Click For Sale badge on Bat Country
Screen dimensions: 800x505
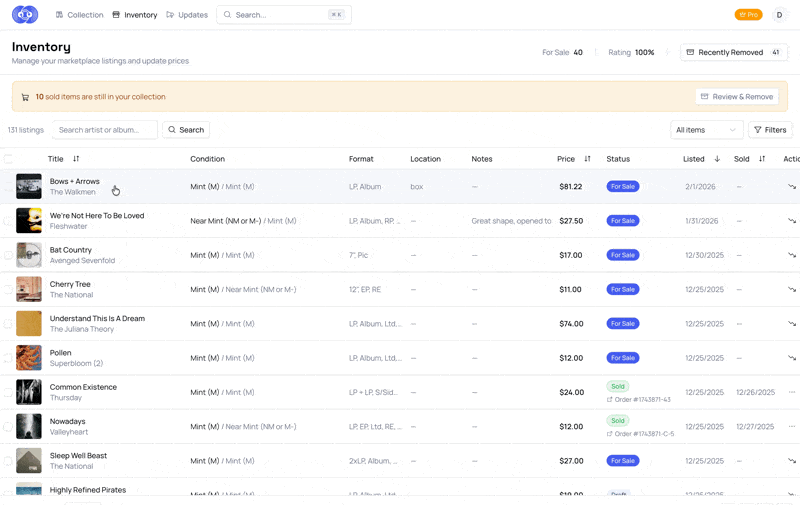point(622,255)
